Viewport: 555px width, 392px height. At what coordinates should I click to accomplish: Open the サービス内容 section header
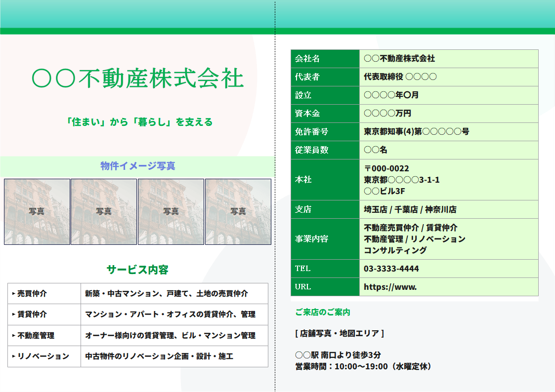137,270
